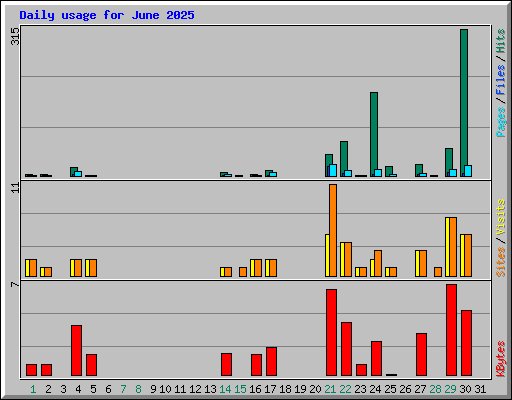
Task: Select the yellow bar for day 21
Action: (327, 256)
